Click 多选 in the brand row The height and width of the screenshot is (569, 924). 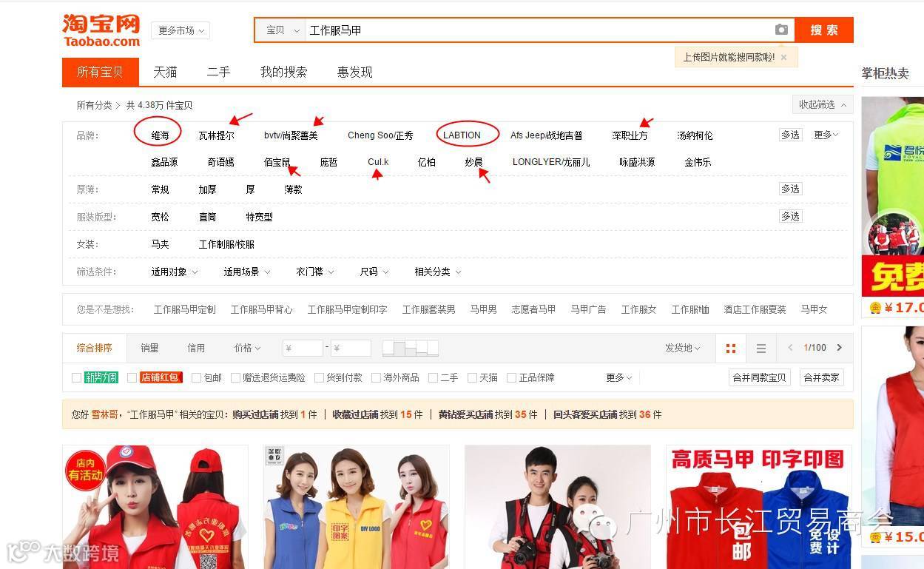pyautogui.click(x=790, y=135)
